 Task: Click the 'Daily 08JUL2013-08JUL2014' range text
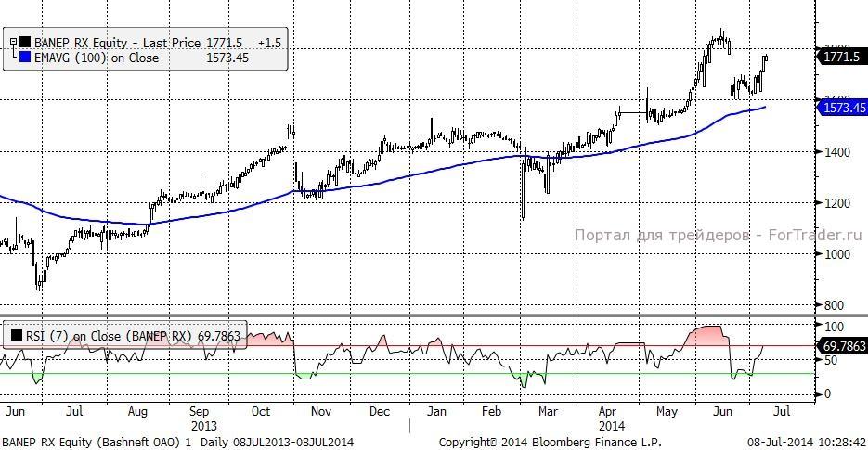(x=277, y=443)
